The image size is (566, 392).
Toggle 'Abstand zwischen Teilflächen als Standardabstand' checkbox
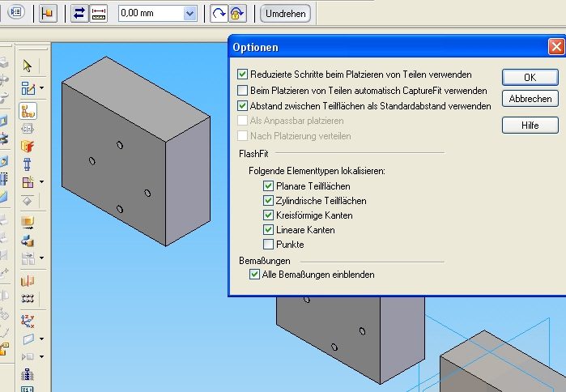pyautogui.click(x=242, y=106)
